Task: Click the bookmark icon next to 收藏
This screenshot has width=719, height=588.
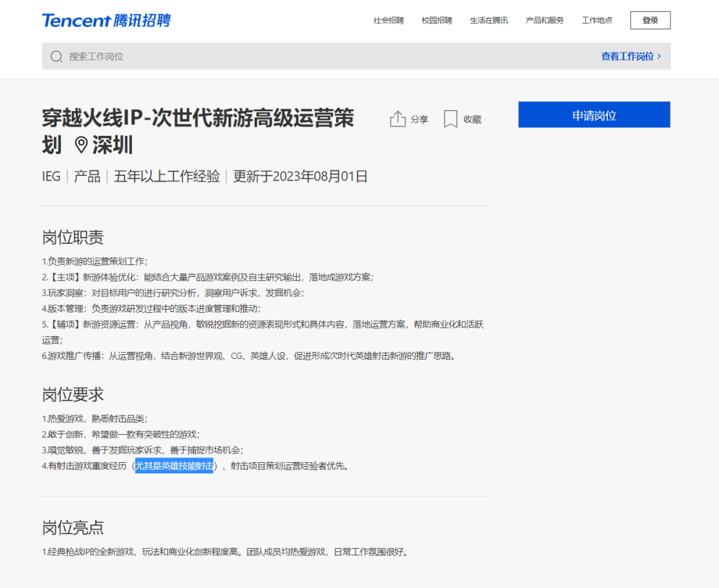Action: tap(450, 119)
